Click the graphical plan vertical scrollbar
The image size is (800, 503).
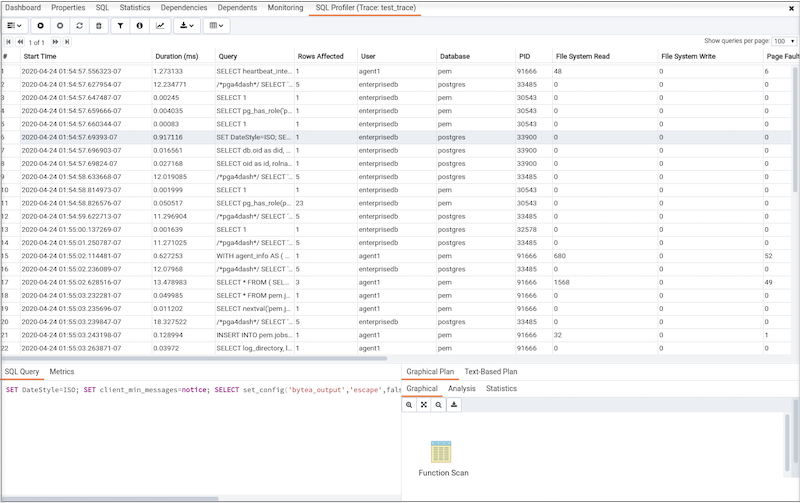(787, 443)
